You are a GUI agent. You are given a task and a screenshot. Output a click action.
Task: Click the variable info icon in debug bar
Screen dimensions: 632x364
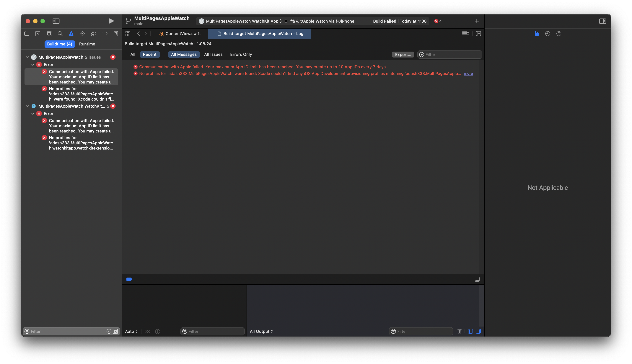(158, 332)
